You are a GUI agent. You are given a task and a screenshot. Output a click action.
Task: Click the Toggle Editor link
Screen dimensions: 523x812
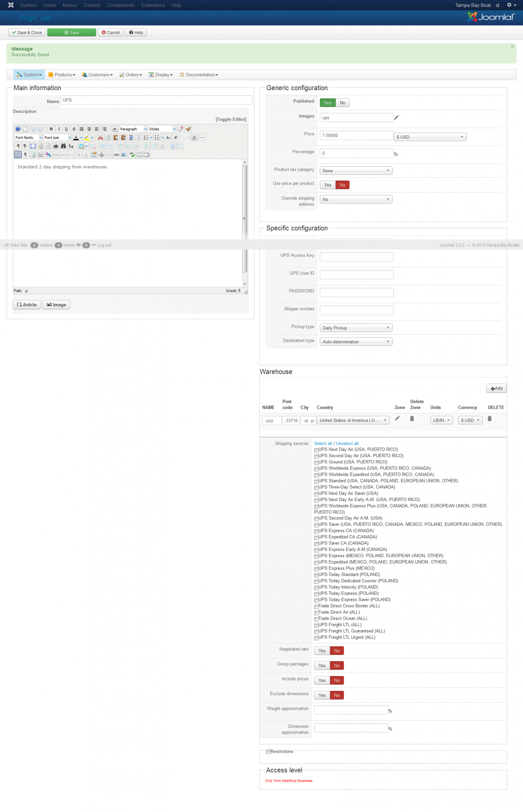tap(231, 119)
